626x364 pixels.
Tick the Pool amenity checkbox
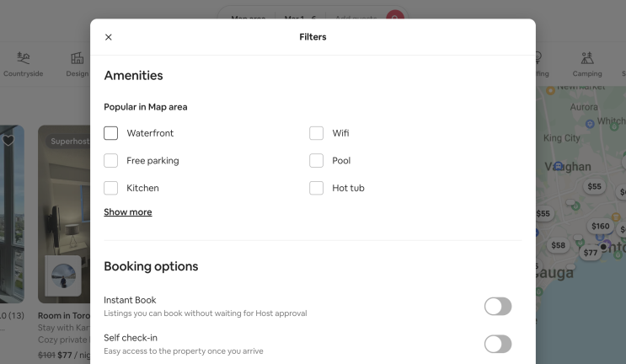click(317, 161)
